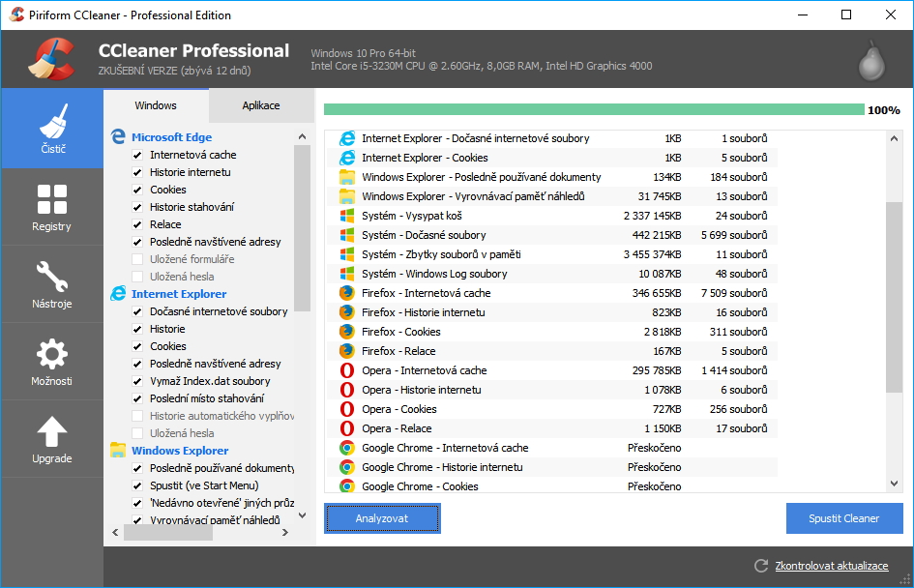Image resolution: width=914 pixels, height=588 pixels.
Task: Enable Edge Uložené formuláře checkbox
Action: (137, 259)
